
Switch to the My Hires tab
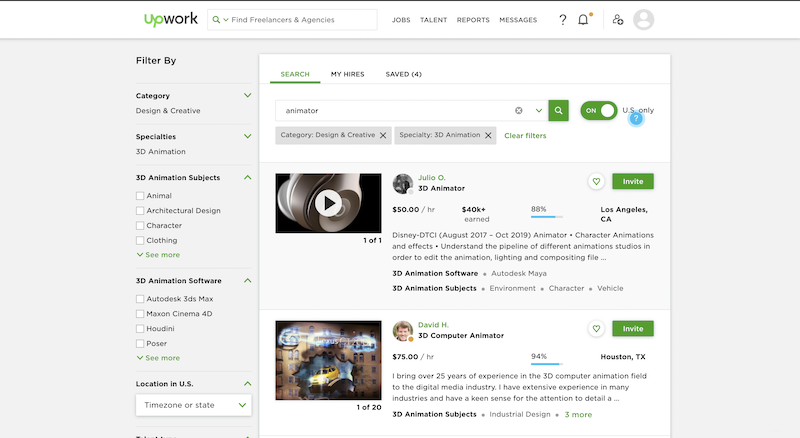347,74
